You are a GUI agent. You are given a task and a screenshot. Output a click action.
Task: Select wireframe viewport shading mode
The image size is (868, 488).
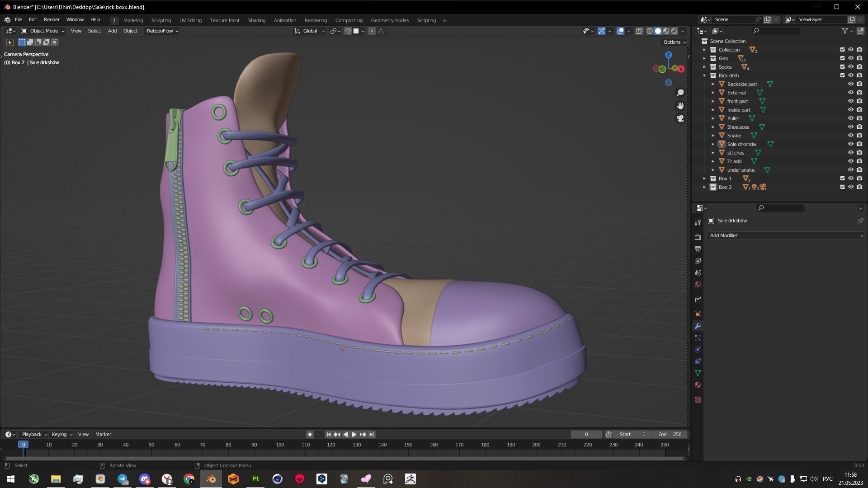click(x=650, y=31)
